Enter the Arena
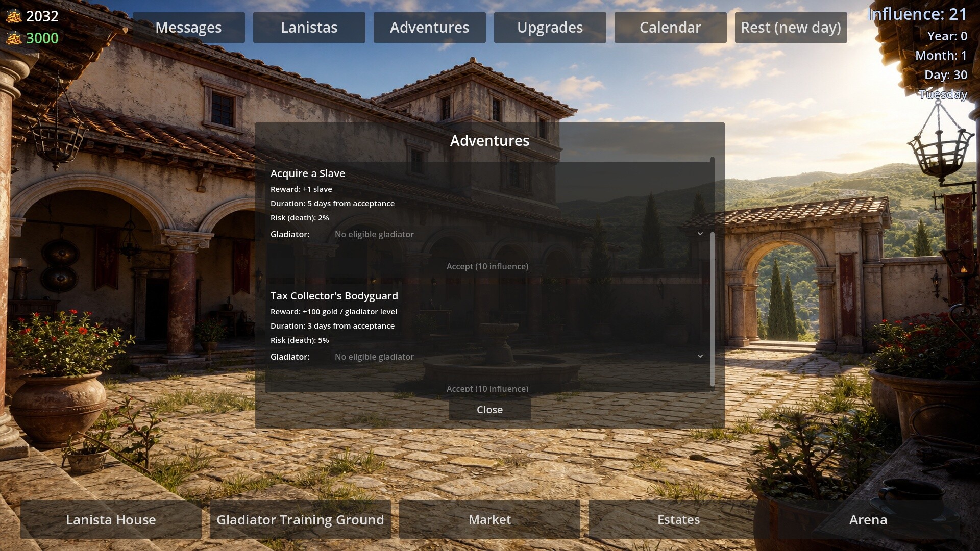 click(x=868, y=520)
